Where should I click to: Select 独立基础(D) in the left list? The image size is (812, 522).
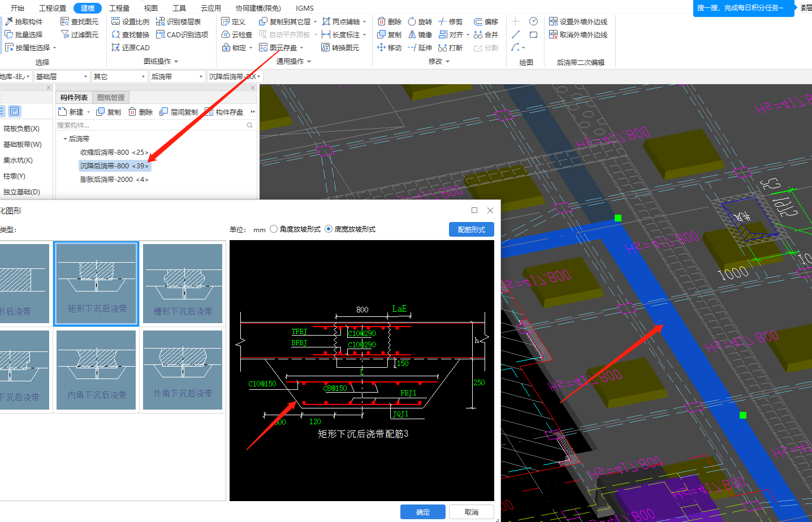(21, 192)
